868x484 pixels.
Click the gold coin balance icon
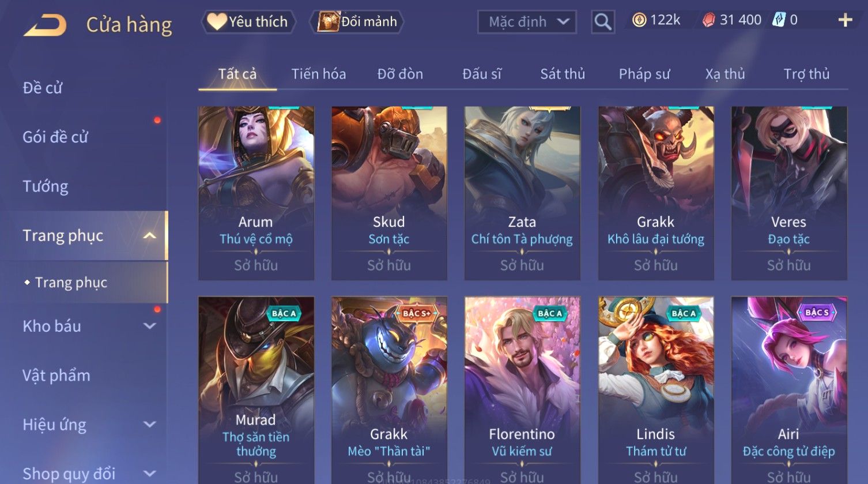tap(639, 20)
